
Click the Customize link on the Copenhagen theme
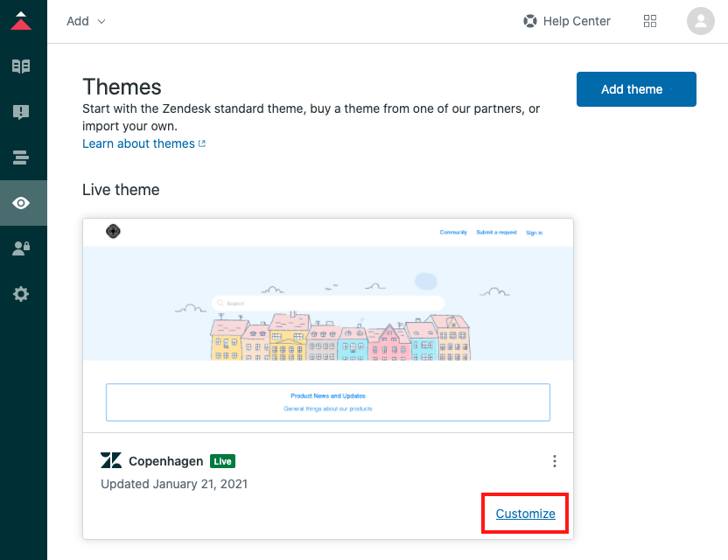(x=525, y=514)
